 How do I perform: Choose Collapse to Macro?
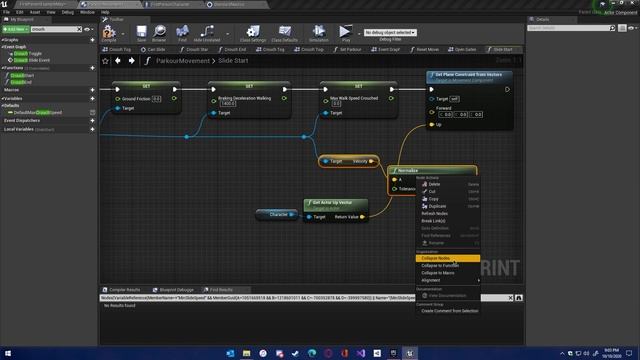pyautogui.click(x=448, y=273)
